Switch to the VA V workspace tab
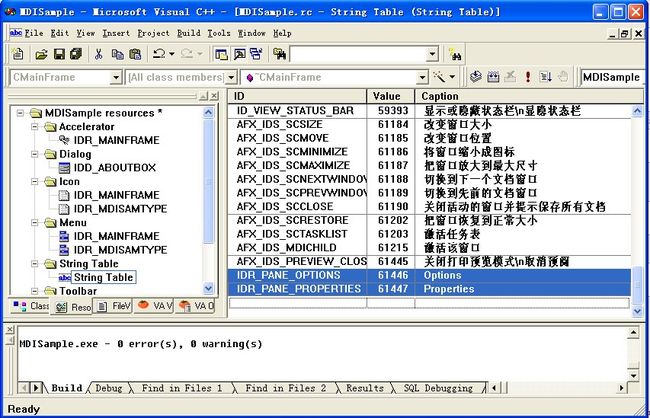Image resolution: width=650 pixels, height=418 pixels. 154,306
